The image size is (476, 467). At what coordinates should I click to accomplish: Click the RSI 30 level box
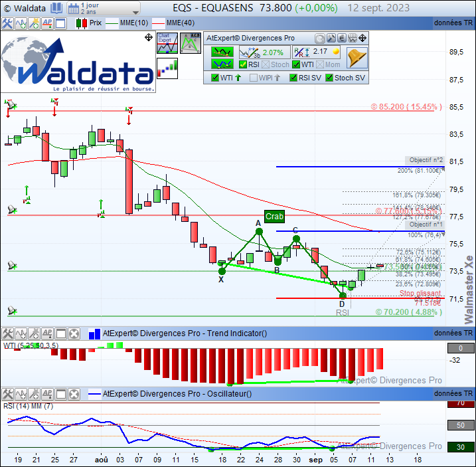point(461,447)
